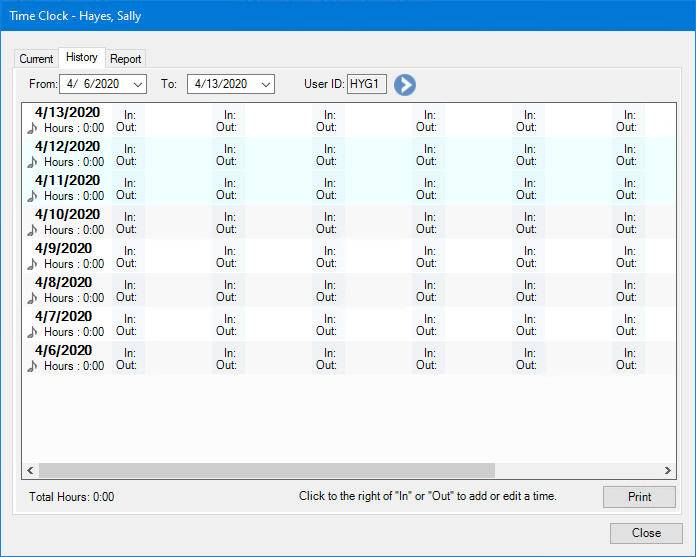Select the note icon next to 4/6/2020

(32, 366)
